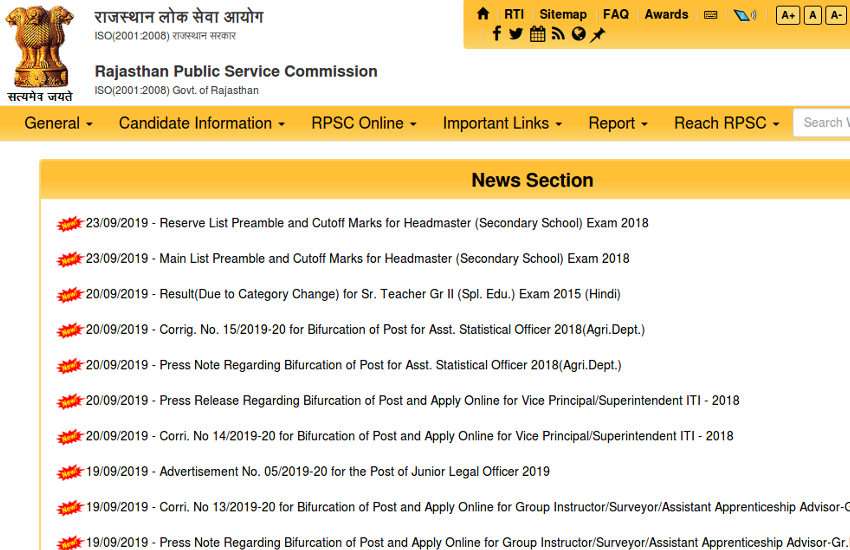Open the Important Links dropdown menu
This screenshot has height=550, width=850.
(502, 123)
